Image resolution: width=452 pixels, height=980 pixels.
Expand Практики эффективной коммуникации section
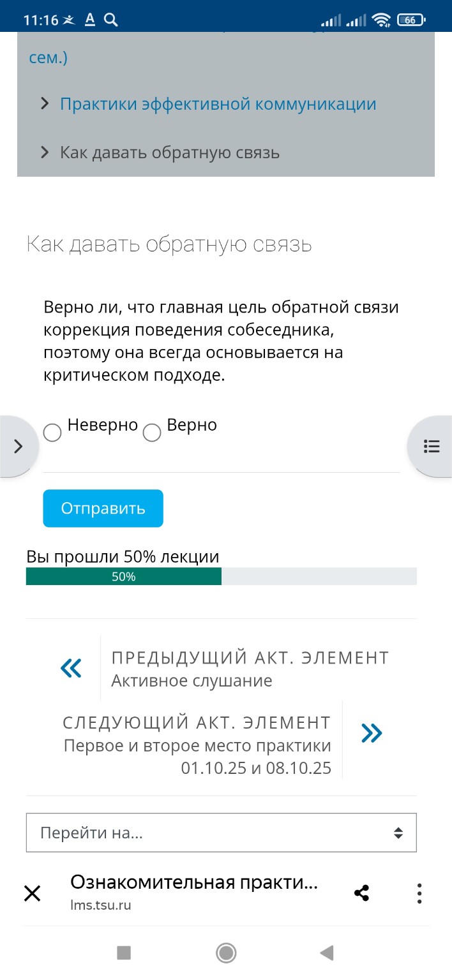point(217,103)
